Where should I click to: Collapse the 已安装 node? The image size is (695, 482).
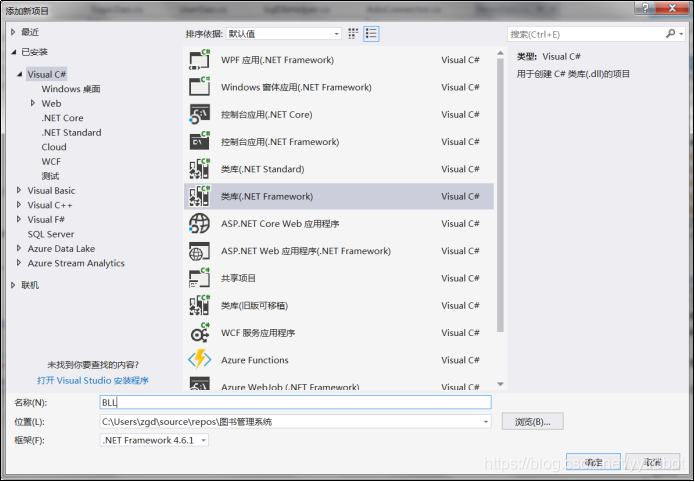point(13,52)
